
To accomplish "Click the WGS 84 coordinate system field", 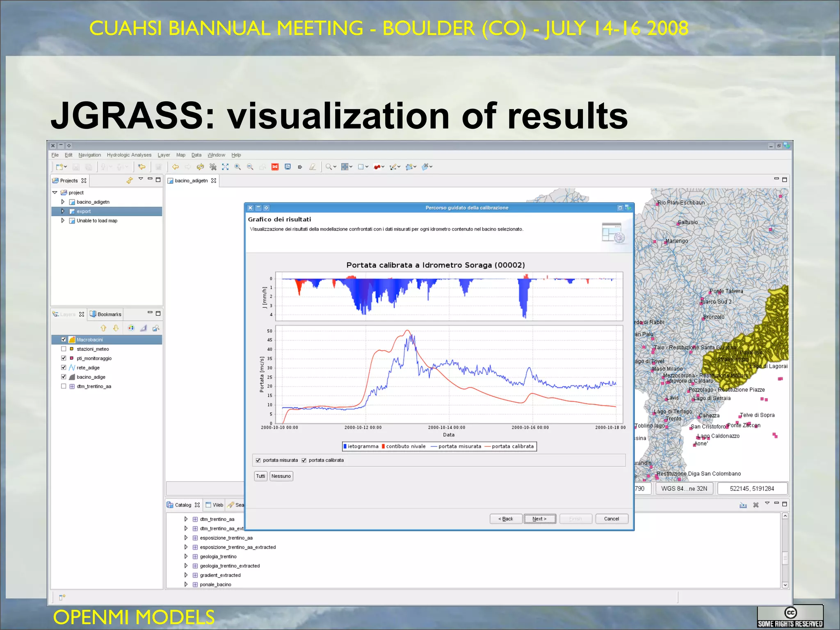I will [x=684, y=488].
